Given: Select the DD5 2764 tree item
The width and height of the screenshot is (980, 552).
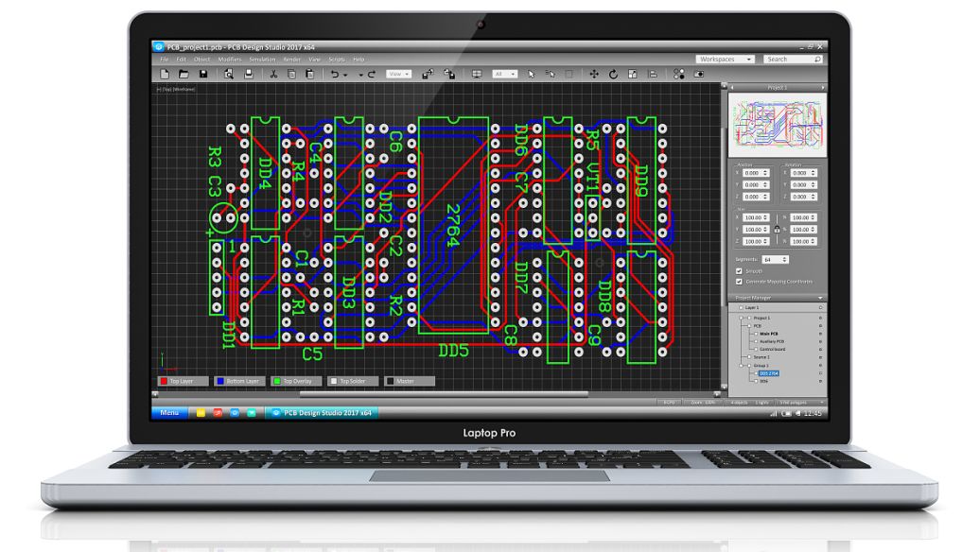Looking at the screenshot, I should [769, 373].
